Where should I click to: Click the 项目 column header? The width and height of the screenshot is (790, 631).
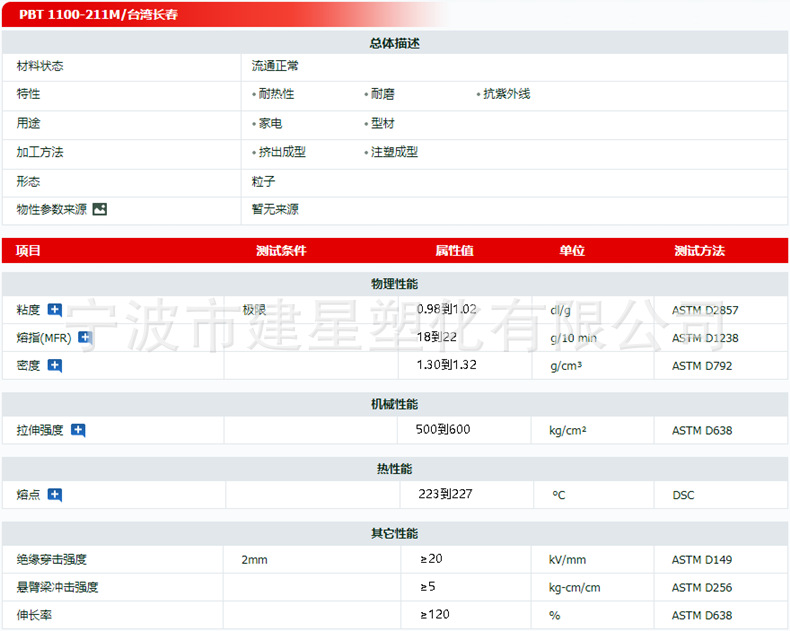pos(28,250)
